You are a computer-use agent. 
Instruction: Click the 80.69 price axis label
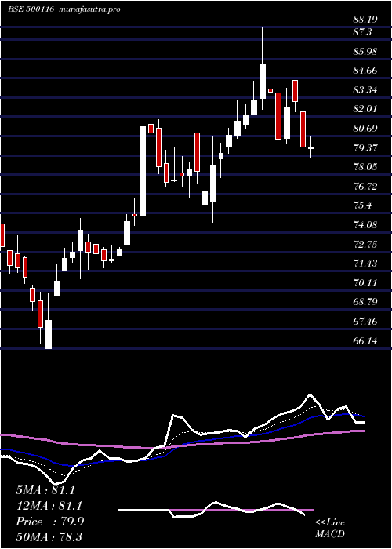[x=365, y=129]
